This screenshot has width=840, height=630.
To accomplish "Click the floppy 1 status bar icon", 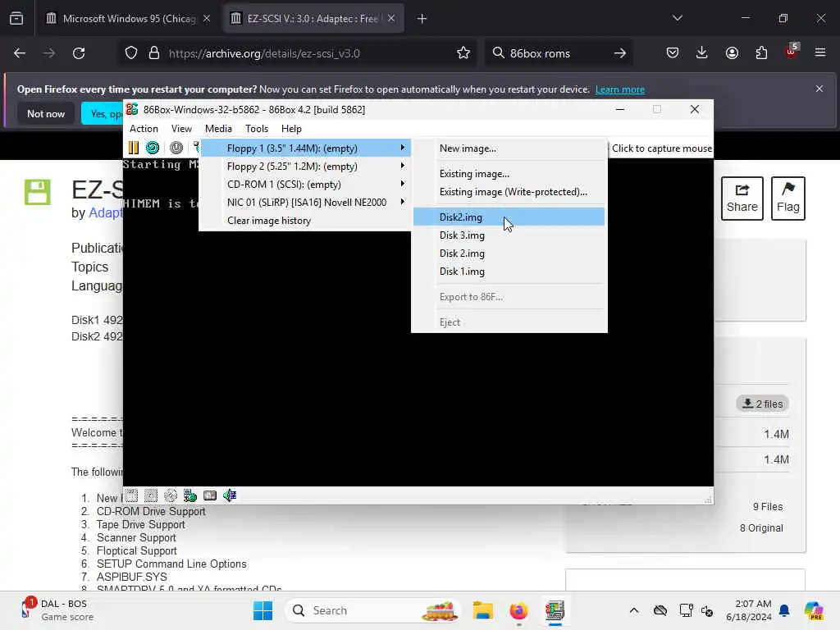I will (132, 495).
